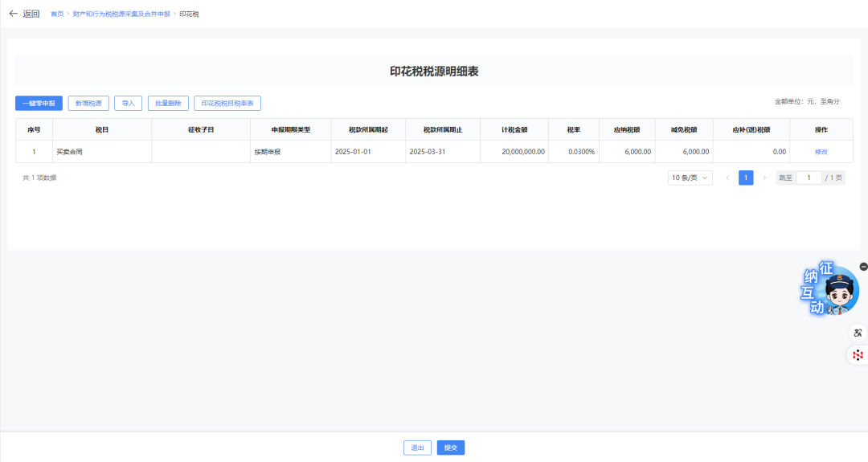Click the 新增税源 button
Viewport: 868px width, 462px height.
pyautogui.click(x=88, y=103)
